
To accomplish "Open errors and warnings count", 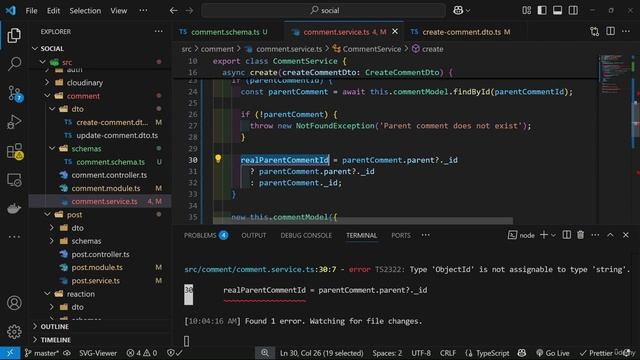I will coord(142,353).
